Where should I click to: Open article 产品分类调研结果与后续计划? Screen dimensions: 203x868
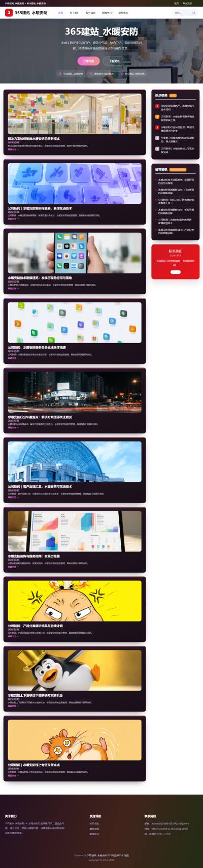coord(36,626)
